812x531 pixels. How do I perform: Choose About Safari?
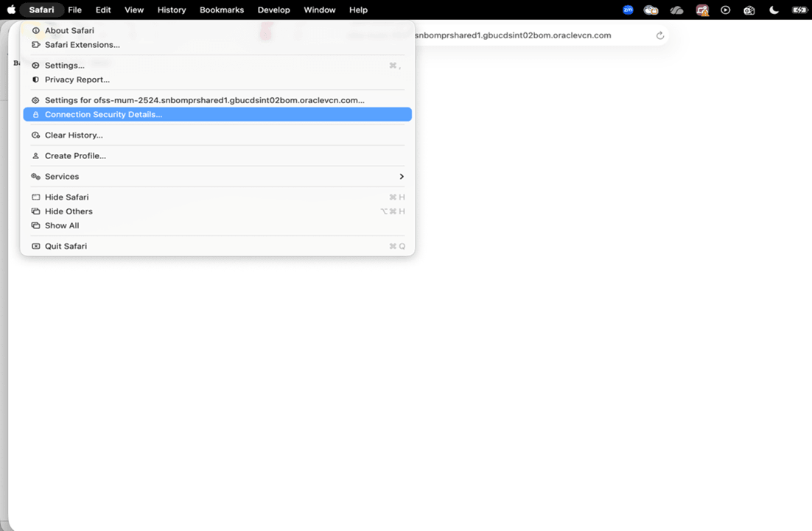[x=217, y=30]
